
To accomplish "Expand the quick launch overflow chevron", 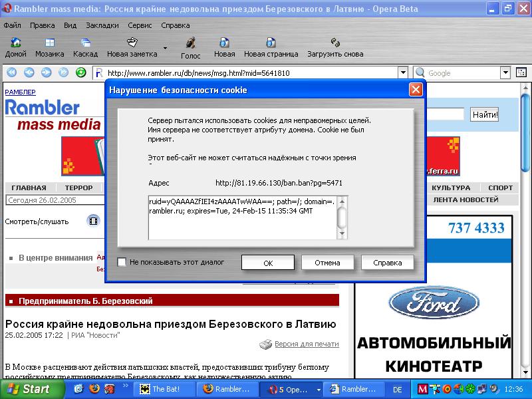I will pos(126,386).
